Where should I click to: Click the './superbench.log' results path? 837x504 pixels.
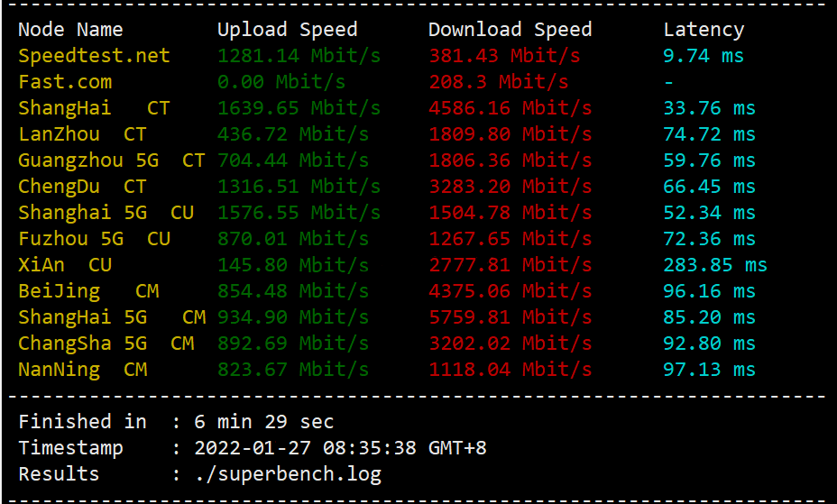288,473
